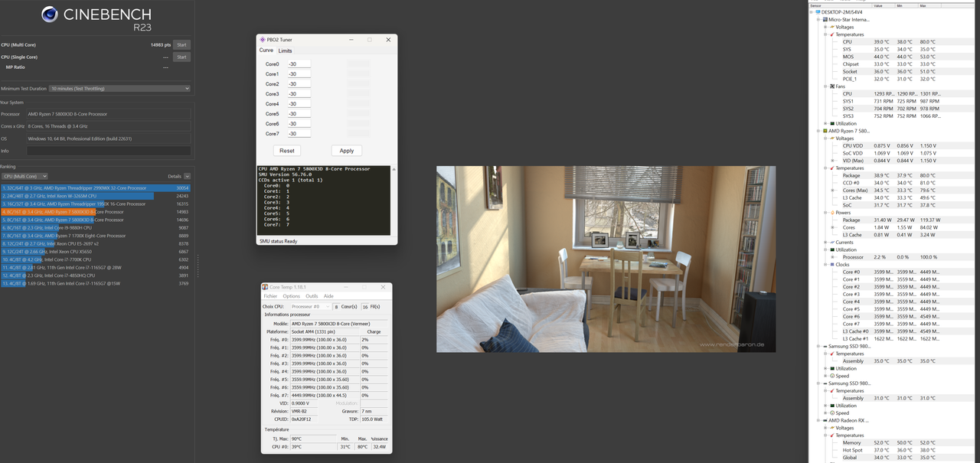Switch to the Limits tab in PBO2 Tuner

(285, 51)
